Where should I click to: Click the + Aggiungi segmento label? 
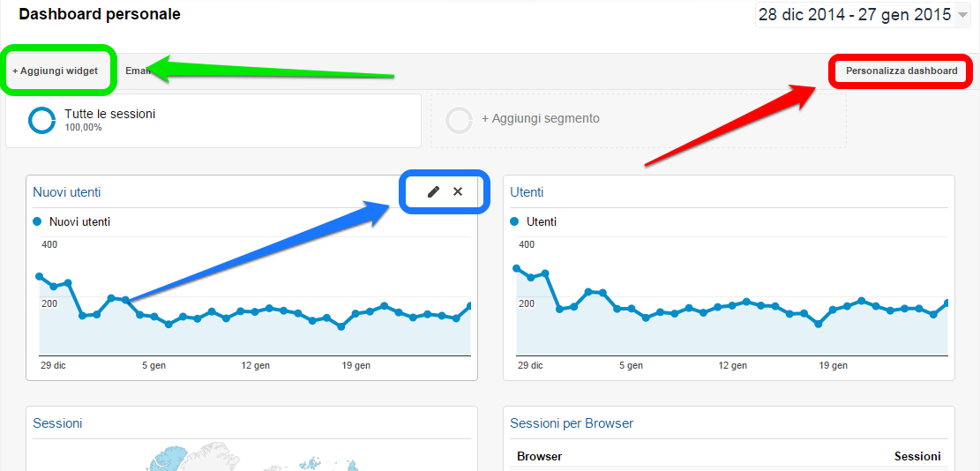click(x=540, y=118)
